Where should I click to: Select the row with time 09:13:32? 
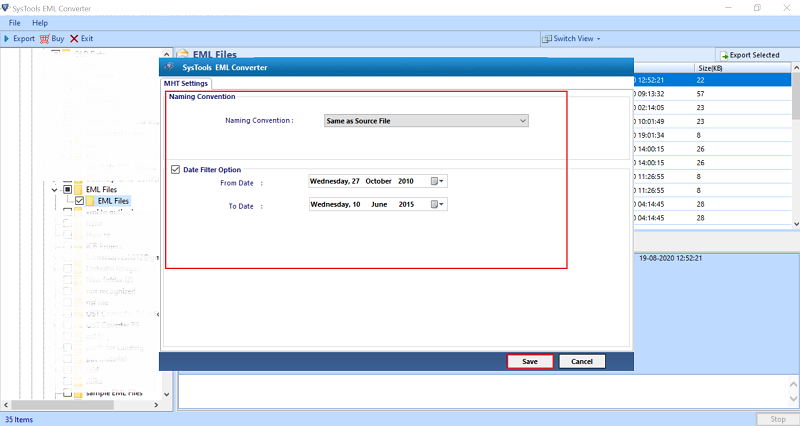click(713, 94)
